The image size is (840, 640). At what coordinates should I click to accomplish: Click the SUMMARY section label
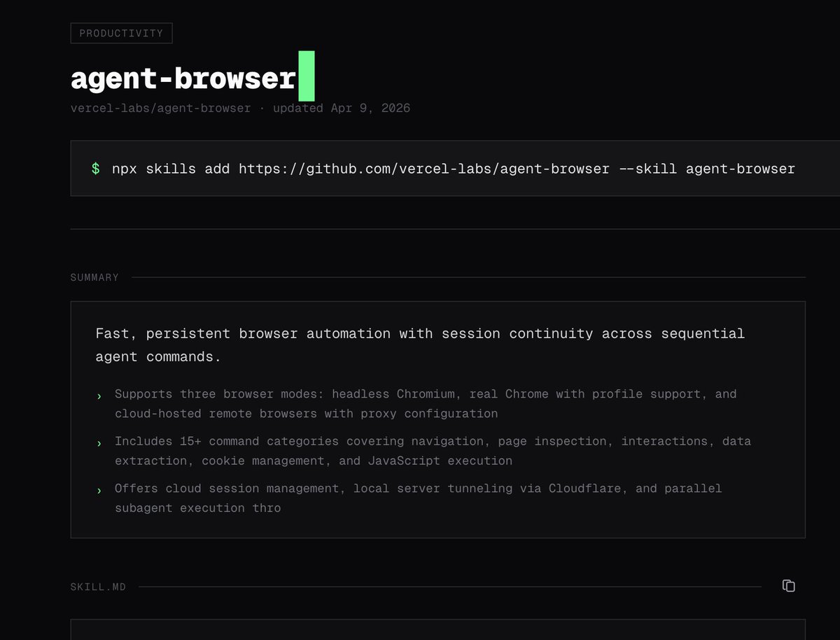[94, 277]
